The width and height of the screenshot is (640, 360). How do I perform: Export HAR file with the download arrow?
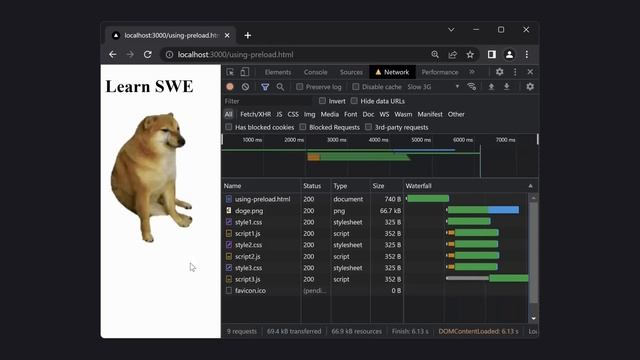coord(507,87)
